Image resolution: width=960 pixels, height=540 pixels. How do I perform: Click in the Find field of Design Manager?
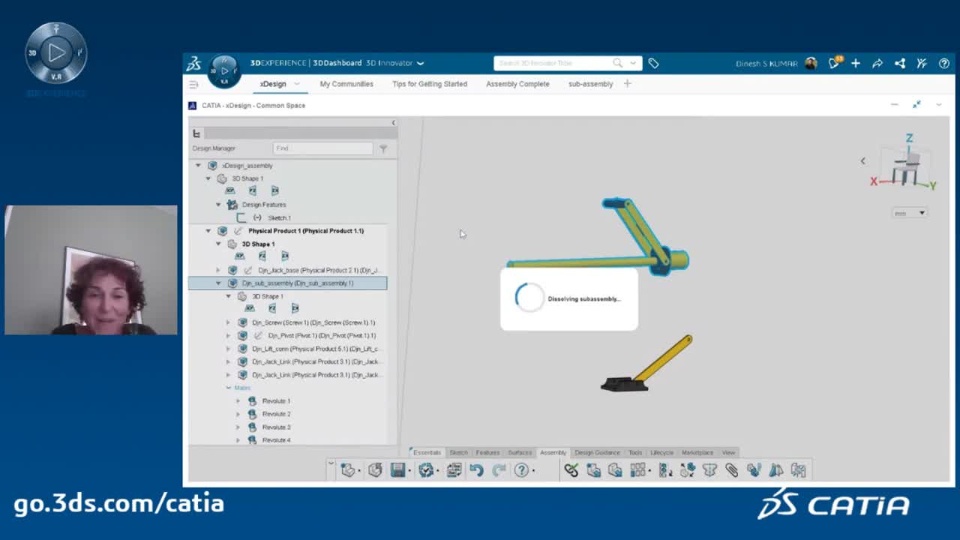pyautogui.click(x=323, y=148)
